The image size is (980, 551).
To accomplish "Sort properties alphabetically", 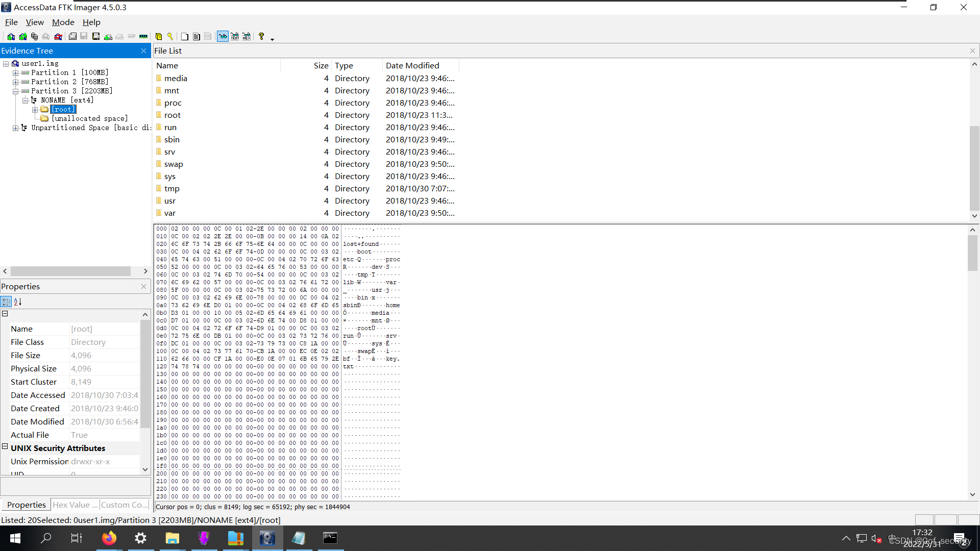I will tap(18, 302).
